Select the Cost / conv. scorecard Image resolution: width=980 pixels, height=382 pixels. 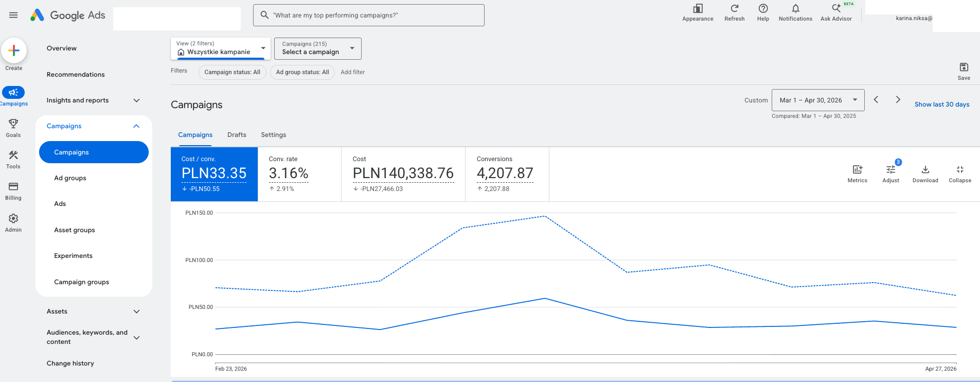tap(214, 174)
